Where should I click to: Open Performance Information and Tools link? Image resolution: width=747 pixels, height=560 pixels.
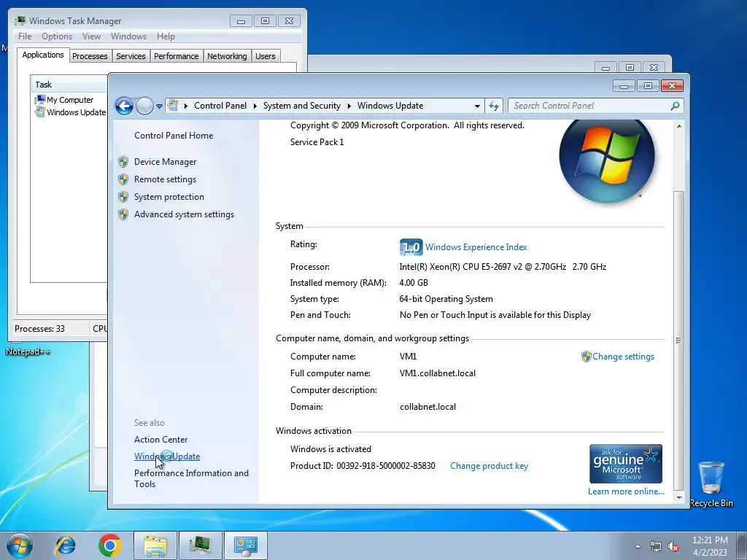point(191,478)
